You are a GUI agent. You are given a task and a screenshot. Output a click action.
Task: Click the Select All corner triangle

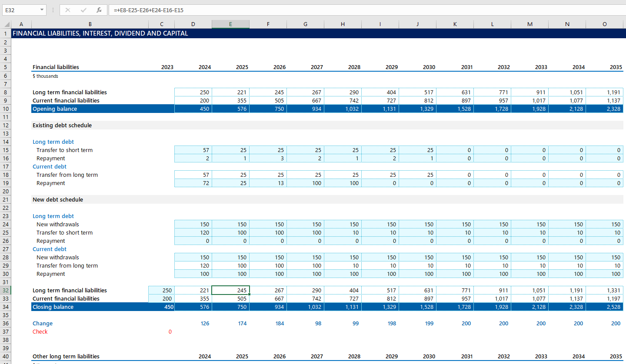6,24
